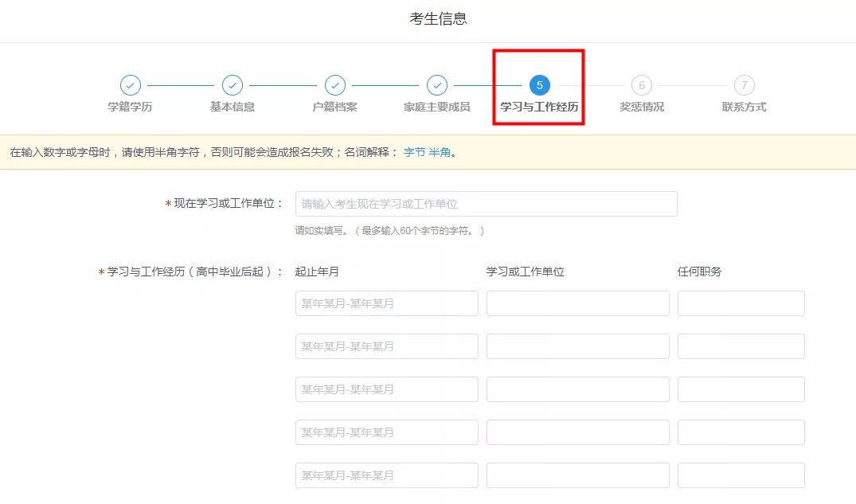Click third row 学习或工作单位 field
Viewport: 856px width, 504px height.
pyautogui.click(x=577, y=389)
